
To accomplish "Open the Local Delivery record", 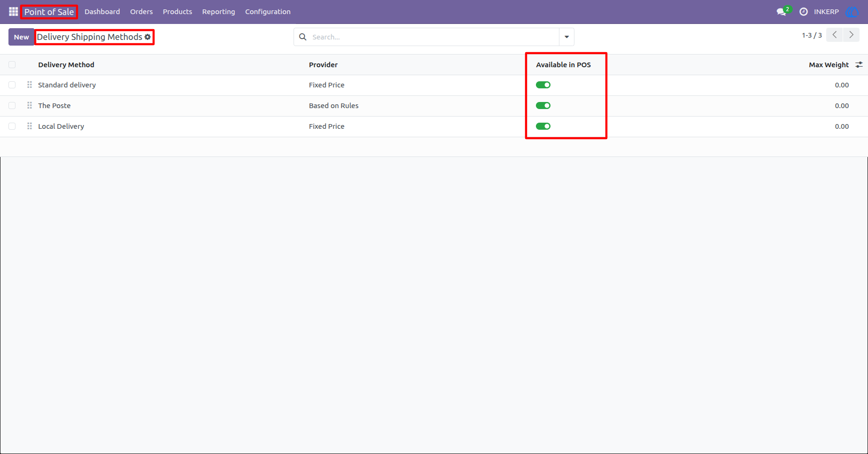I will pyautogui.click(x=61, y=126).
